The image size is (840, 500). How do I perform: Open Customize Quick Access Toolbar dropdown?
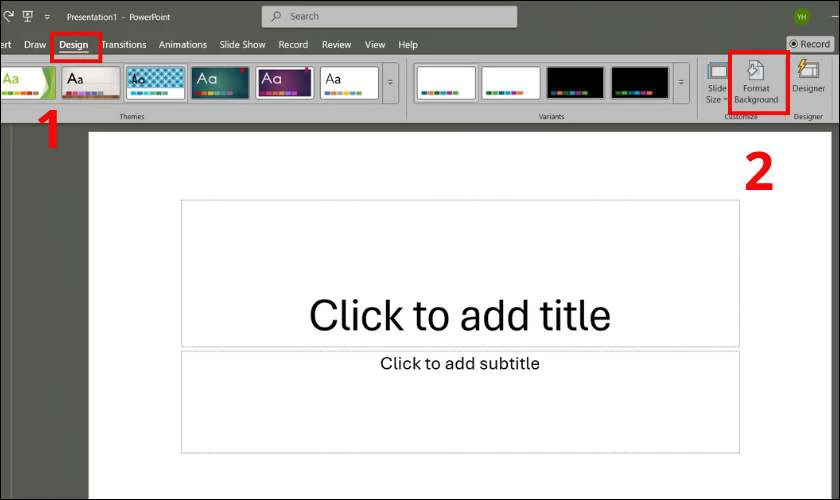47,17
